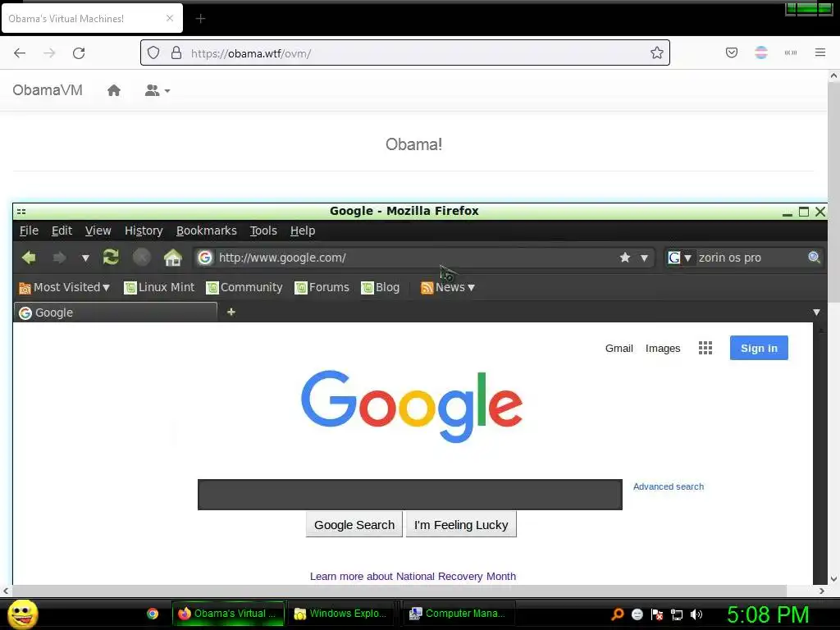Image resolution: width=840 pixels, height=630 pixels.
Task: Open Save to Pocket icon
Action: coord(731,52)
